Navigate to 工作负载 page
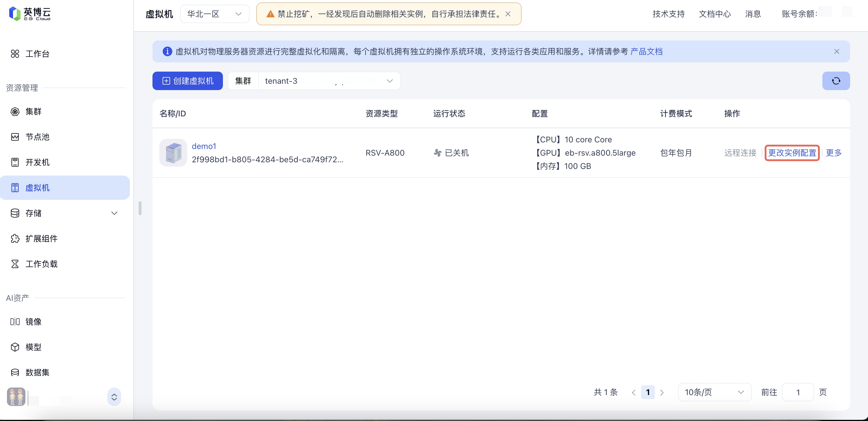This screenshot has width=868, height=421. pos(41,264)
